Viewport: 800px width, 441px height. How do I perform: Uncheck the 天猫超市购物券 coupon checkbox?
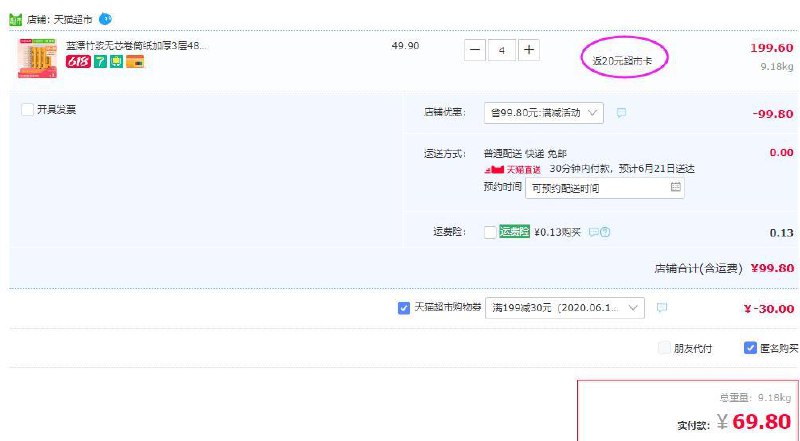pyautogui.click(x=404, y=308)
